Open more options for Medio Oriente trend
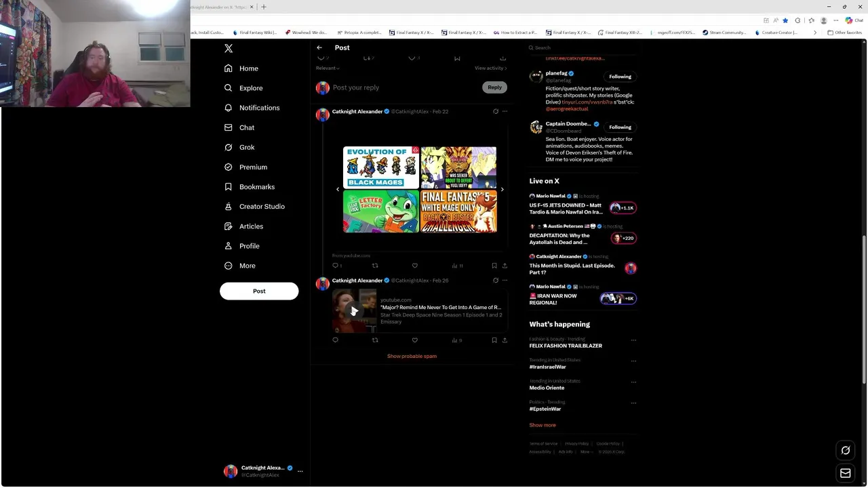The height and width of the screenshot is (488, 868). [633, 382]
